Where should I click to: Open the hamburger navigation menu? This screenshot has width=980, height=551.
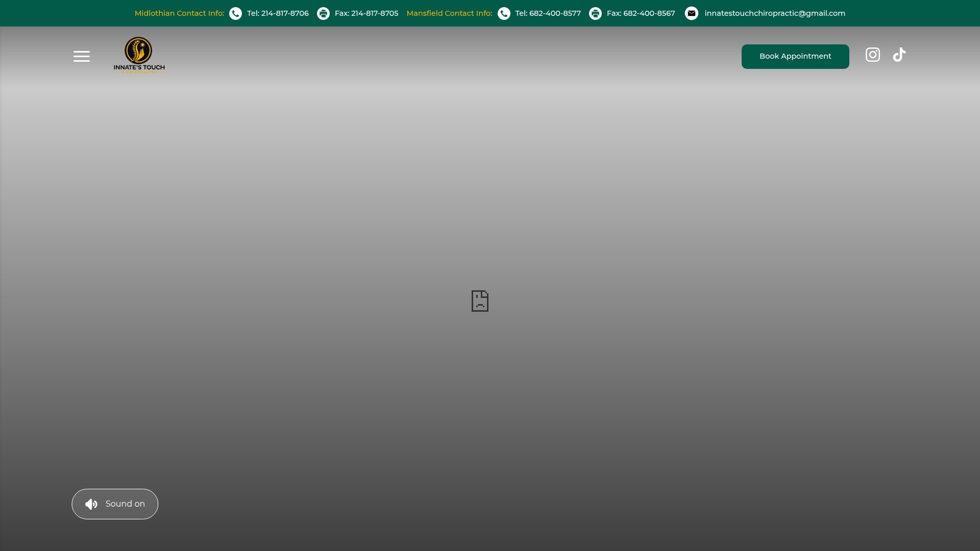82,56
